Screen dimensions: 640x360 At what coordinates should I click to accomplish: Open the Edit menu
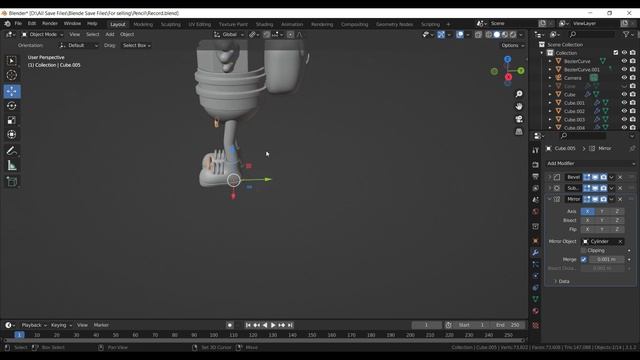point(32,24)
